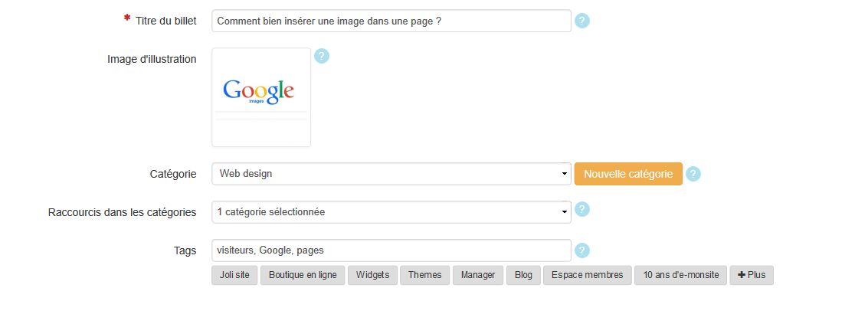Click the plus icon on Plus button
868x311 pixels.
tap(742, 275)
